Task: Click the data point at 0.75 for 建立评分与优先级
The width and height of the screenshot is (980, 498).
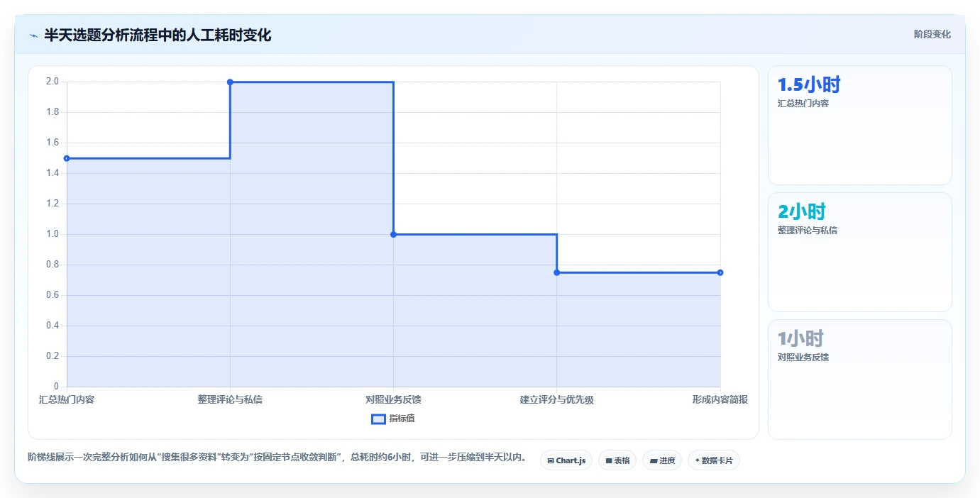Action: click(556, 272)
